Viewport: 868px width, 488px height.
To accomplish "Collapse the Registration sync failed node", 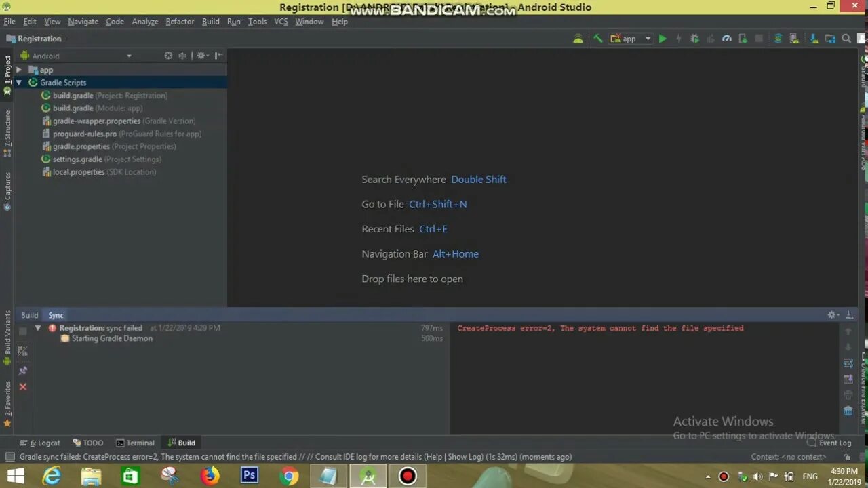I will coord(38,328).
